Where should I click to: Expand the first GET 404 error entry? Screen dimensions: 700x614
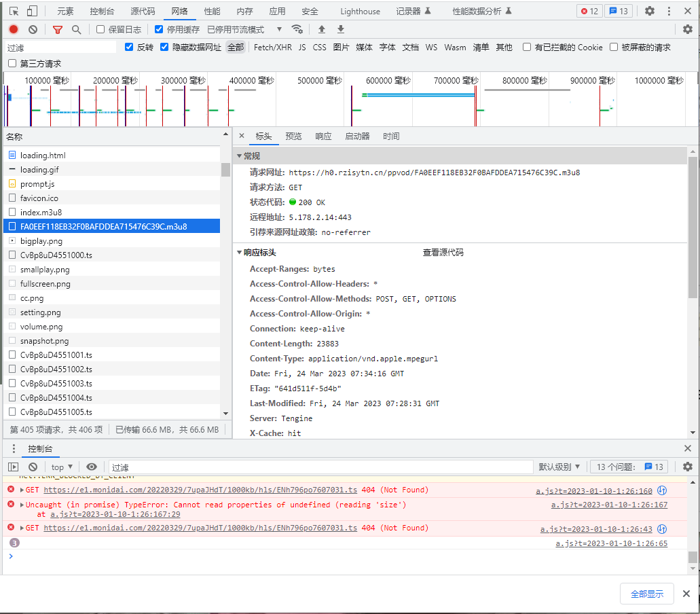[22, 490]
